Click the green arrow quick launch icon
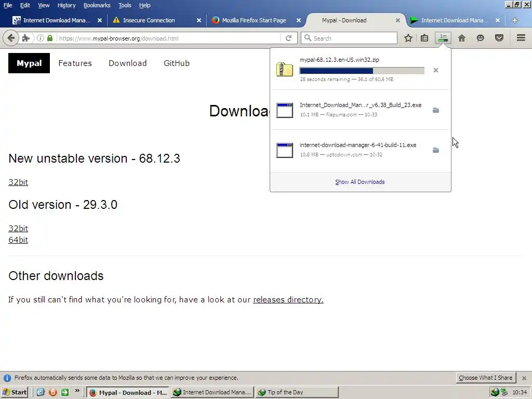 tap(65, 392)
